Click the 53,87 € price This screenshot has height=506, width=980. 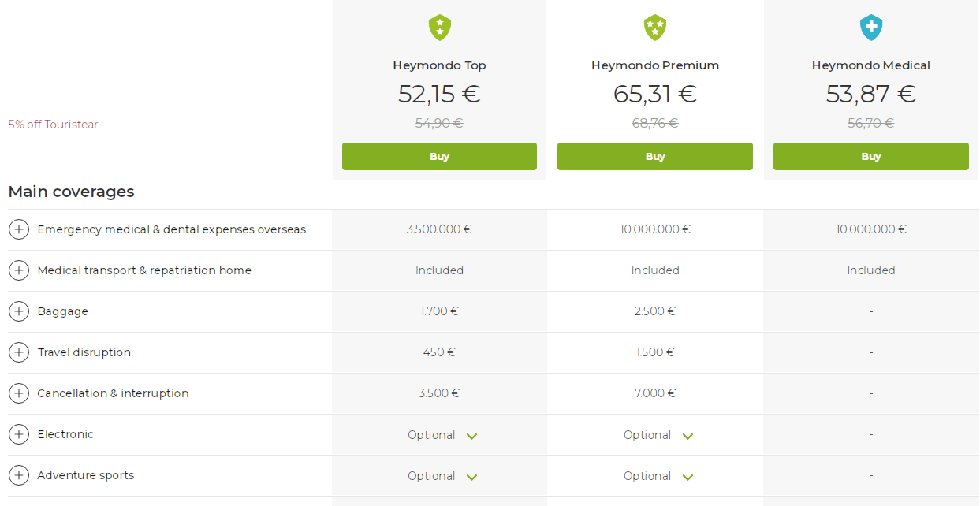[871, 94]
